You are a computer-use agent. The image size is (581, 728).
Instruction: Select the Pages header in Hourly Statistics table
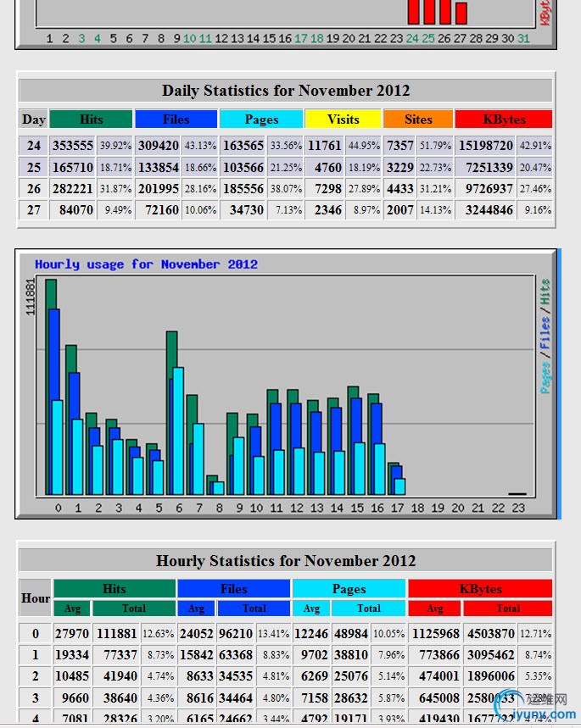pos(349,589)
